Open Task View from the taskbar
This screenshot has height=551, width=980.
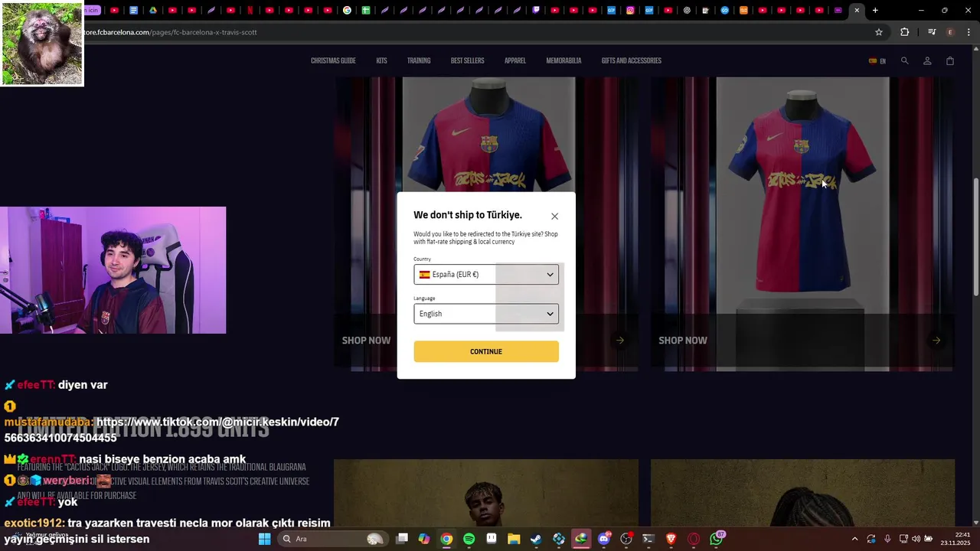coord(402,539)
